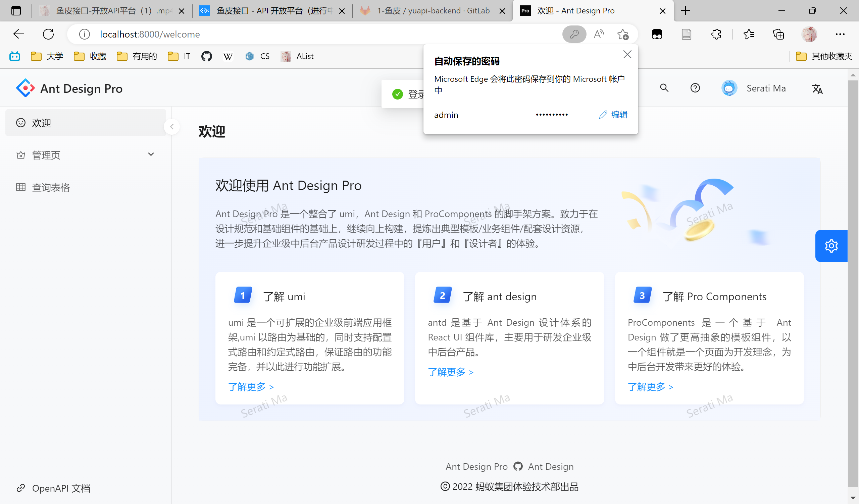Click the saved password key icon

coord(574,34)
